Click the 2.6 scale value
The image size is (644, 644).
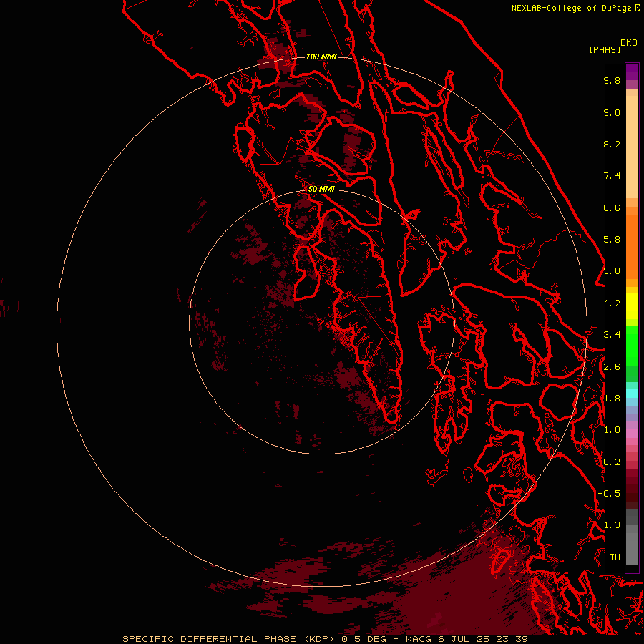tap(612, 367)
